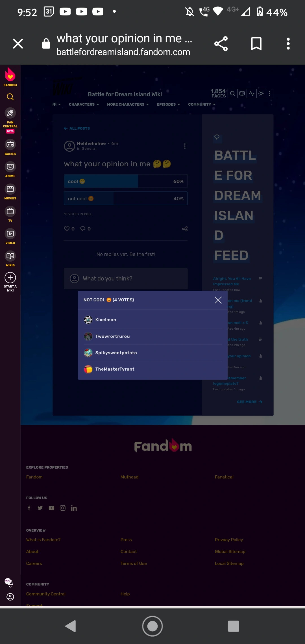Open Battle for Dream Island Wiki title
The image size is (305, 644).
(x=125, y=94)
